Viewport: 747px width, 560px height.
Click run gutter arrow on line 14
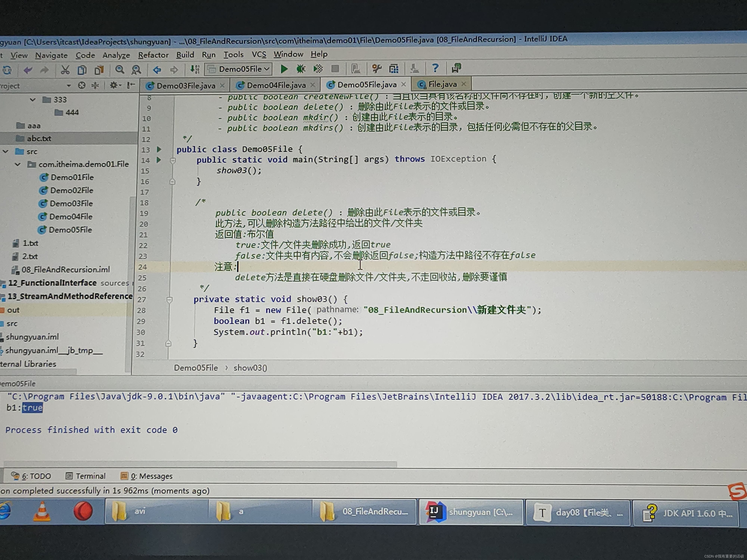coord(159,160)
